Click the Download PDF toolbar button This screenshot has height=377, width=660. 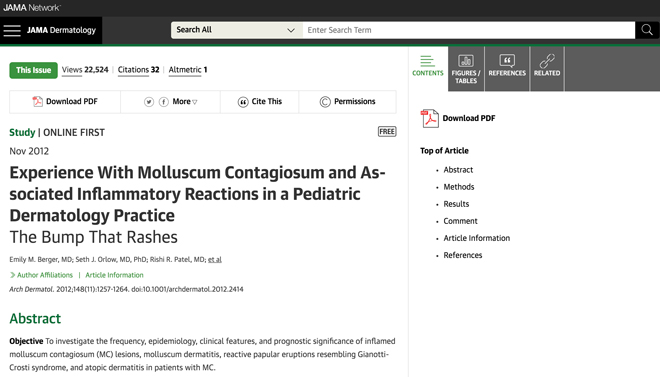tap(65, 102)
